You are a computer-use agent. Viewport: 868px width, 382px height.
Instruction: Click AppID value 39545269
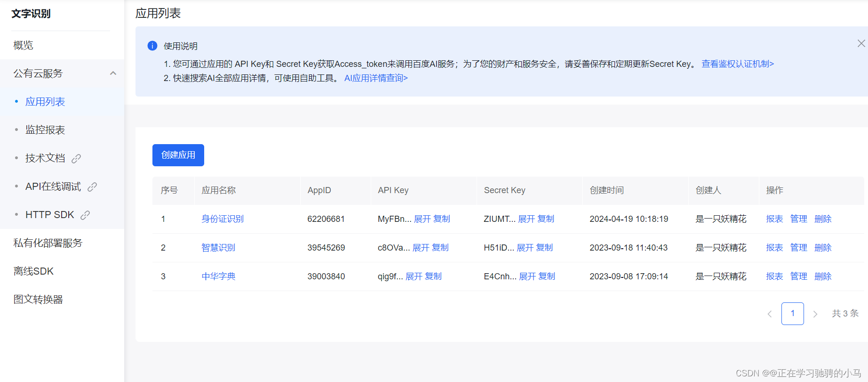(x=326, y=248)
